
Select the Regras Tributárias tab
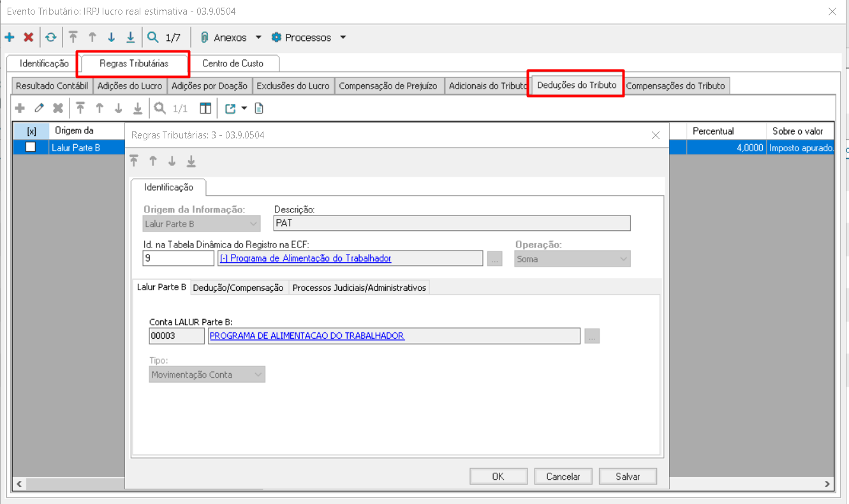[134, 63]
